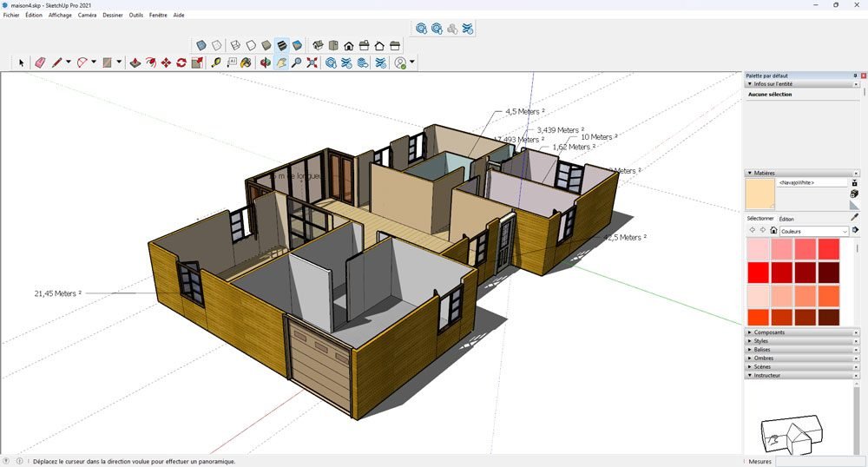Screen dimensions: 868x467
Task: Activate the Paint Bucket tool
Action: point(247,62)
